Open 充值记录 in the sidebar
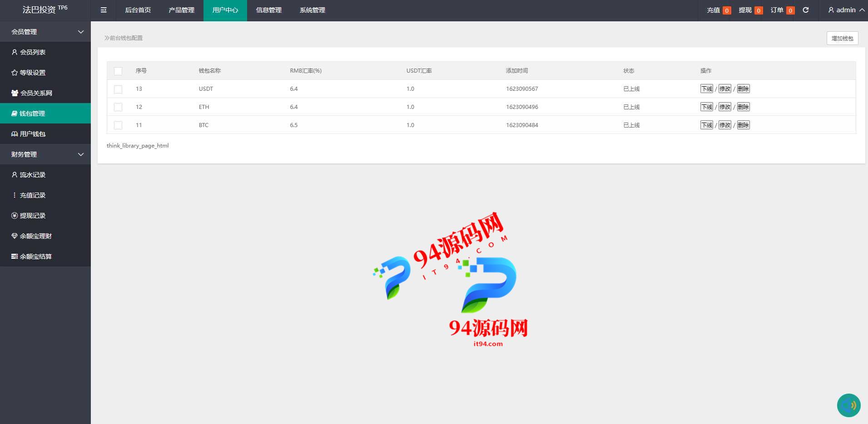 coord(45,195)
